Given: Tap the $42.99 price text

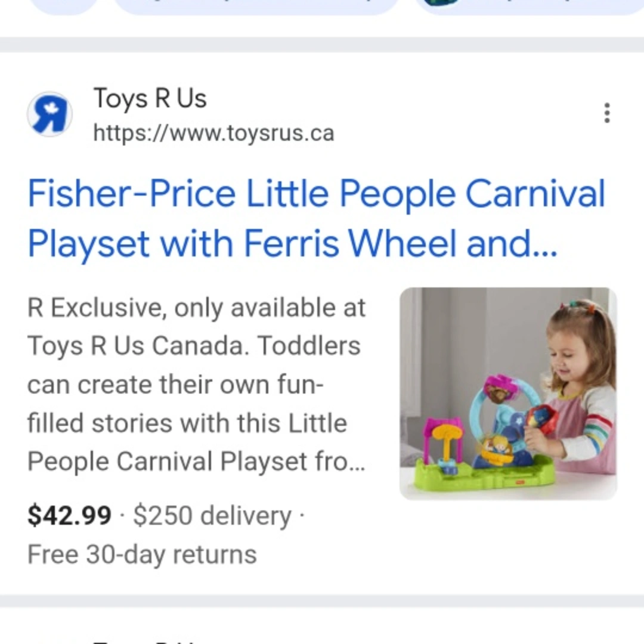Looking at the screenshot, I should [x=69, y=516].
